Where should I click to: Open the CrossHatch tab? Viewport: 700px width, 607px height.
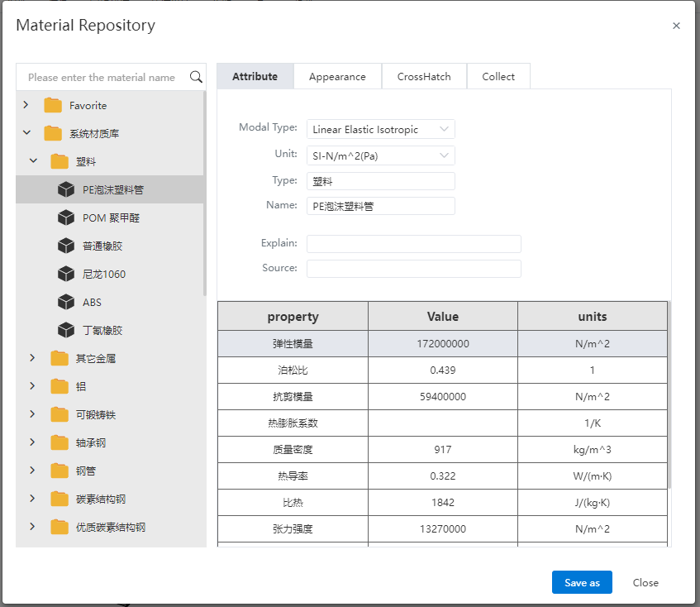(x=424, y=76)
